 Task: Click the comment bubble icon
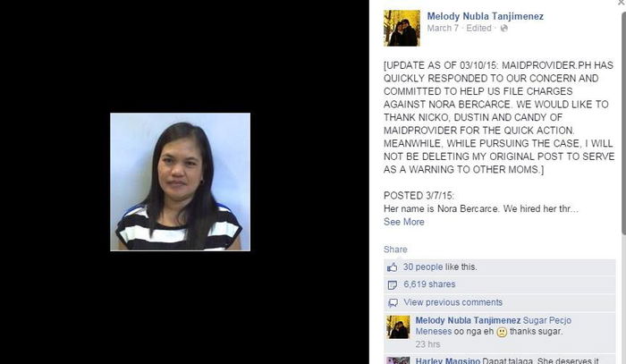393,302
